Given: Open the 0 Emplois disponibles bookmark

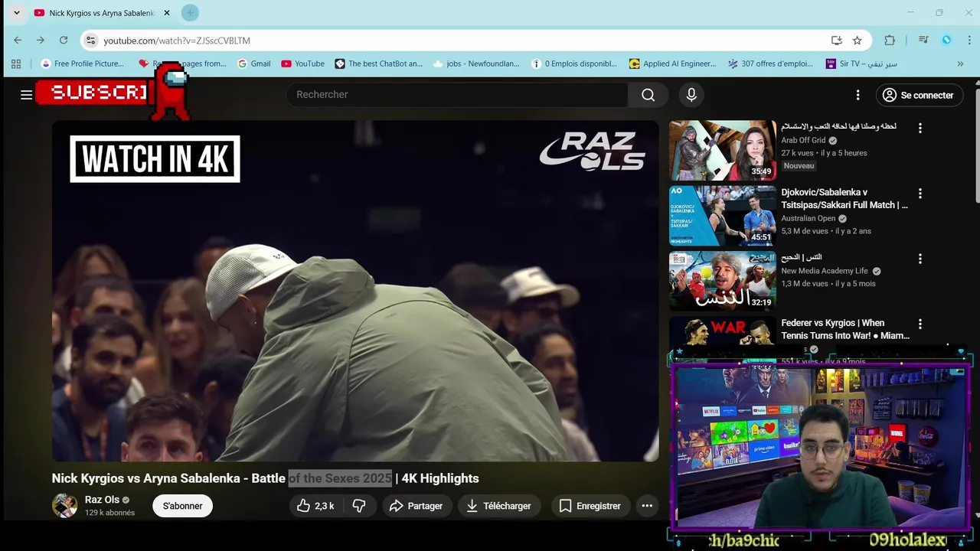Looking at the screenshot, I should (574, 64).
